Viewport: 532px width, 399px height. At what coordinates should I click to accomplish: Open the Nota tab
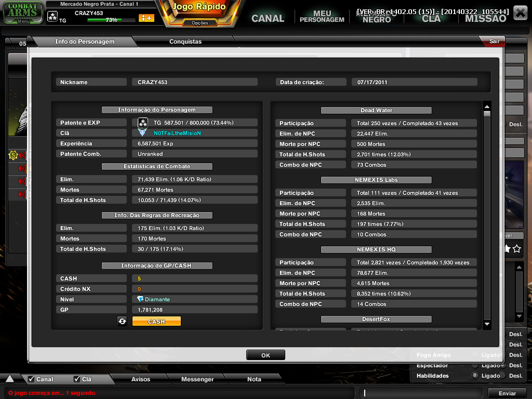point(254,379)
